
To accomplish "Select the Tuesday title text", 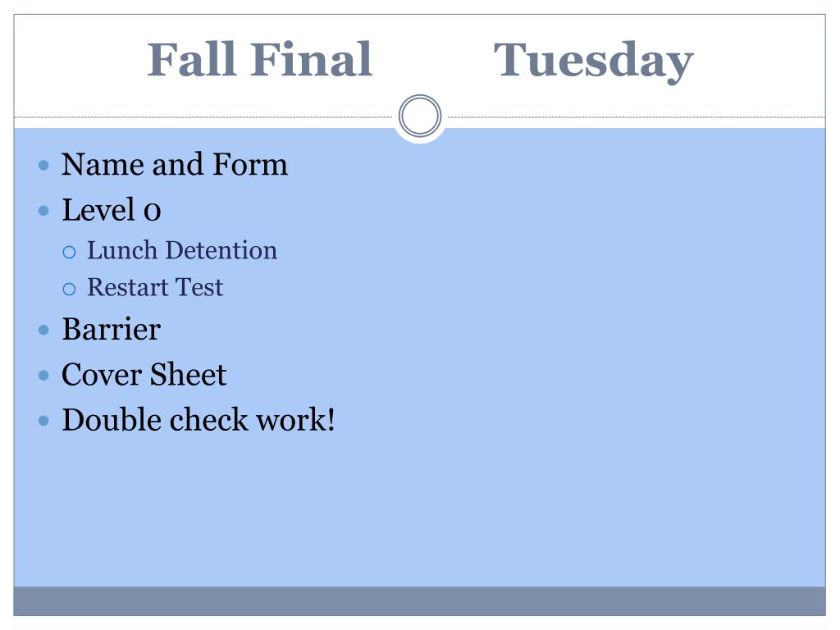I will (594, 62).
